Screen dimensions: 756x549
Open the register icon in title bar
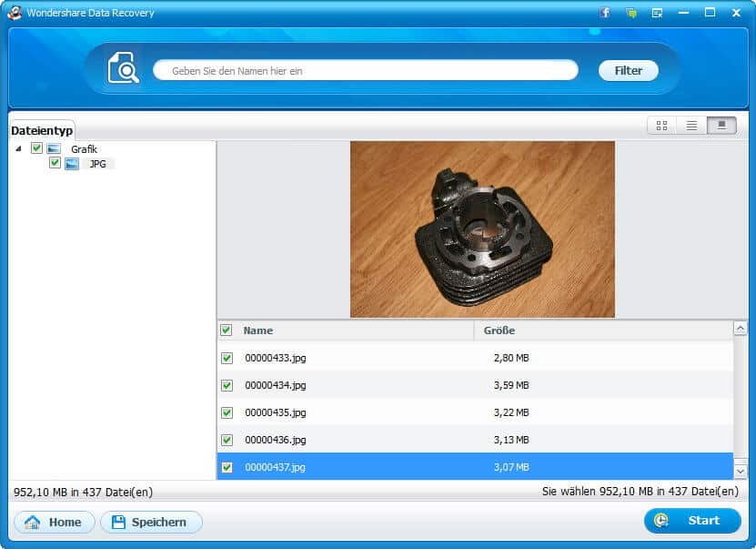[x=657, y=13]
